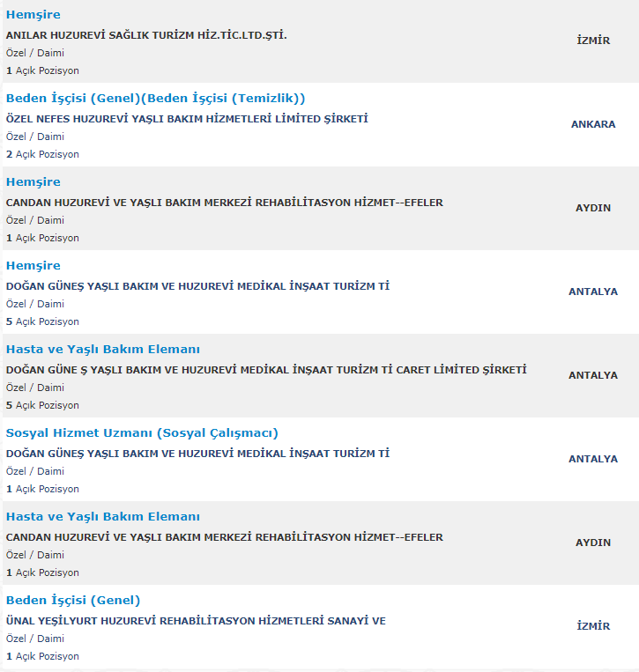Select the ÜNAL YEŞİLYURT HUZUREVİ company name
Viewport: 639px width, 672px height.
196,621
